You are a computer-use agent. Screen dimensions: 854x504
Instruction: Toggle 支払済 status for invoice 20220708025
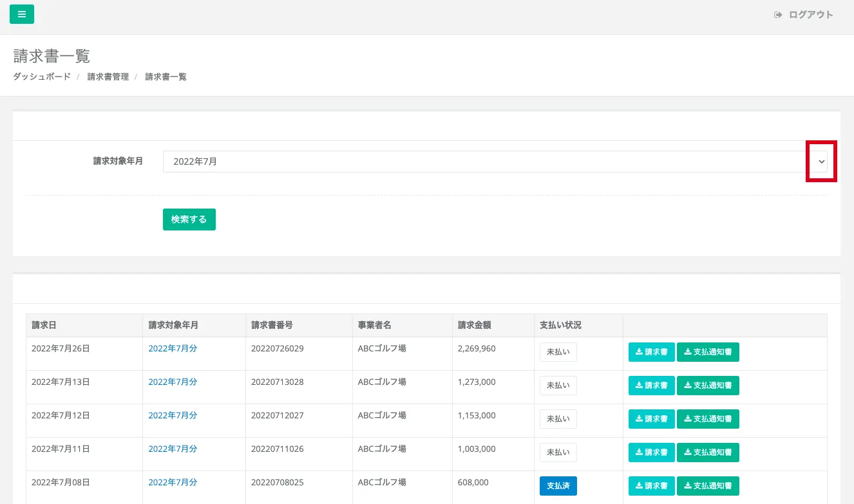(558, 486)
